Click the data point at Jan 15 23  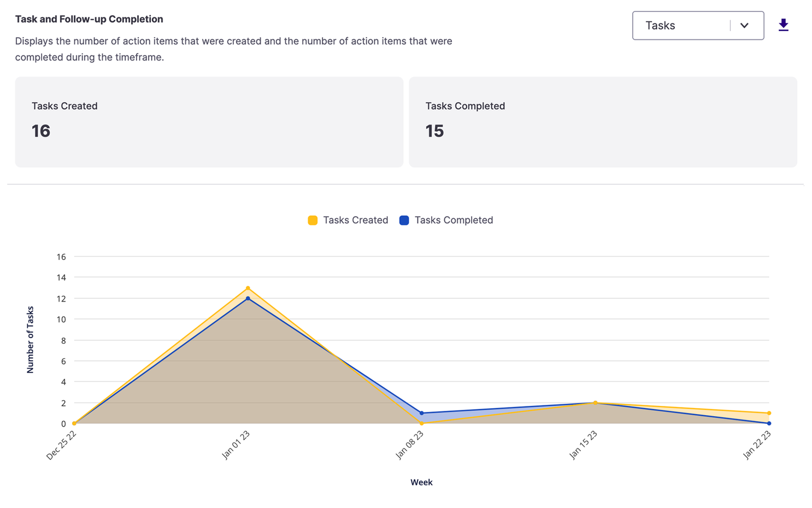595,403
